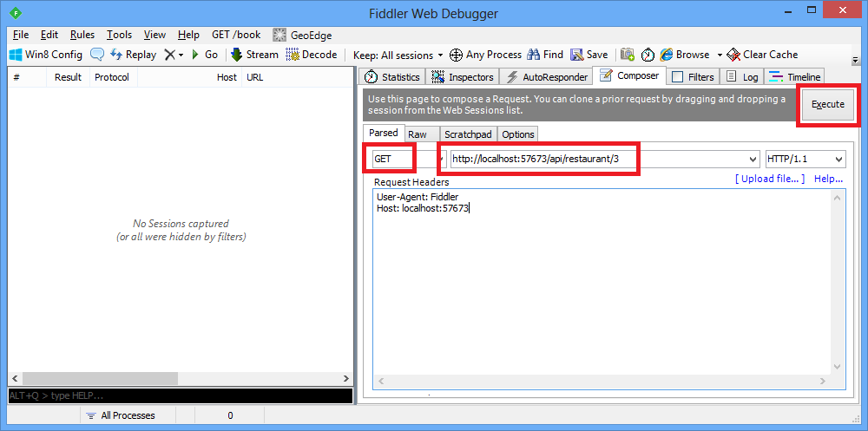Click the Execute button
Viewport: 868px width, 431px height.
[828, 105]
